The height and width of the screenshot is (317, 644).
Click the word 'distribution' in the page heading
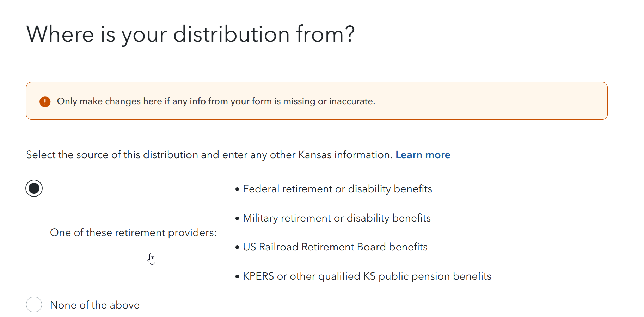click(231, 34)
